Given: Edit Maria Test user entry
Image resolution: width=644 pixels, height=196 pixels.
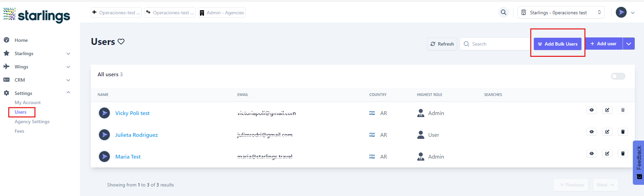Looking at the screenshot, I should click(x=607, y=153).
